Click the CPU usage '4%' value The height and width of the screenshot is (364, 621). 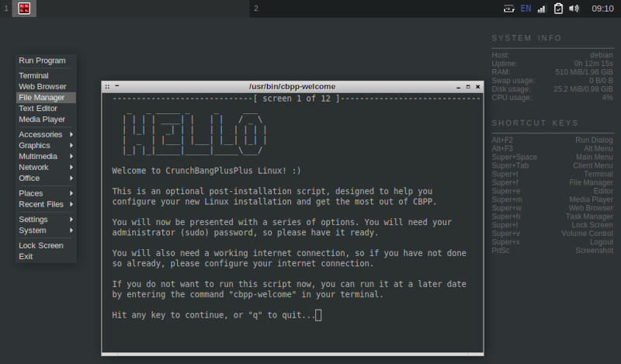(x=608, y=98)
